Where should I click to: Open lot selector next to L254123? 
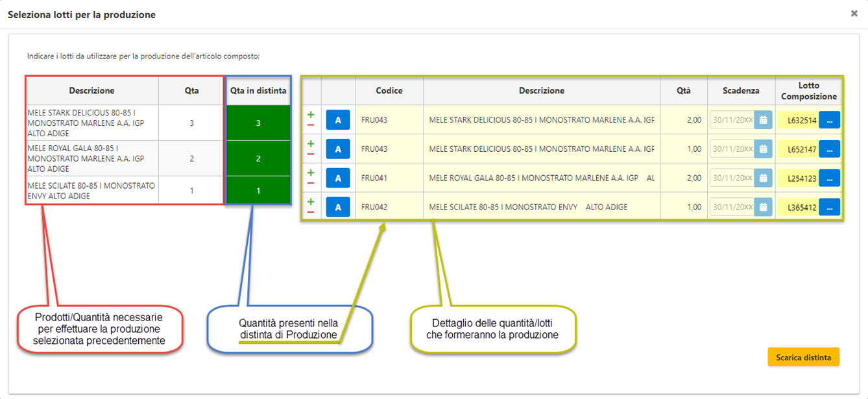tap(829, 178)
